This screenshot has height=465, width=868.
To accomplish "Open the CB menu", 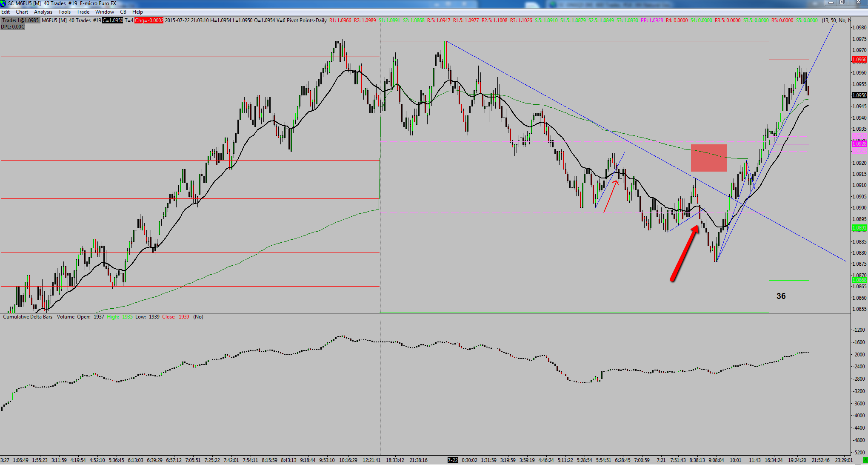I will point(123,12).
